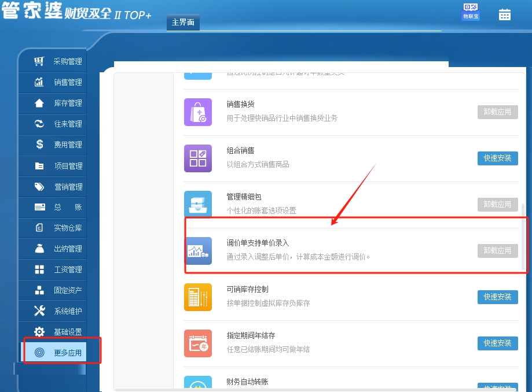The height and width of the screenshot is (392, 532).
Task: Click description 按单据控制虚拟库存负库存
Action: pos(268,303)
